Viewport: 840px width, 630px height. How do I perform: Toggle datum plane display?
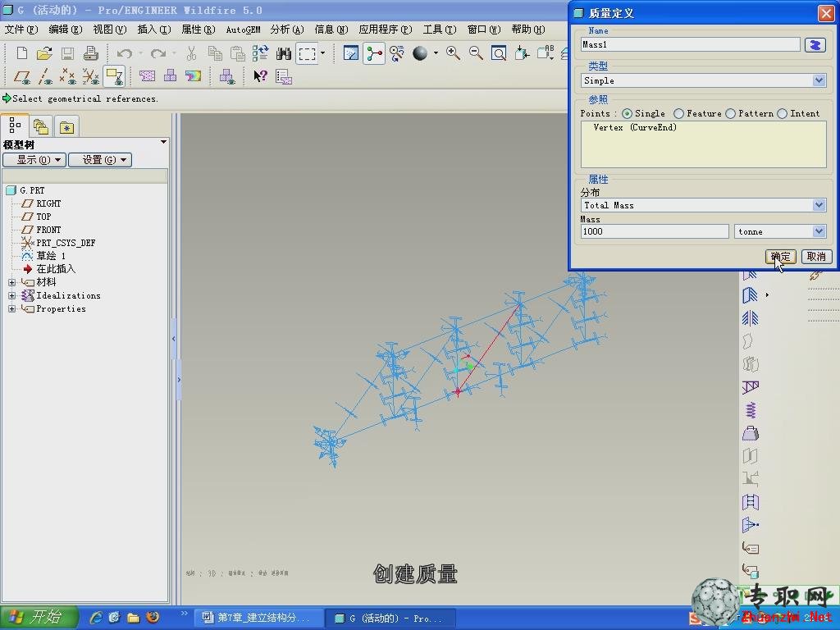(x=22, y=76)
